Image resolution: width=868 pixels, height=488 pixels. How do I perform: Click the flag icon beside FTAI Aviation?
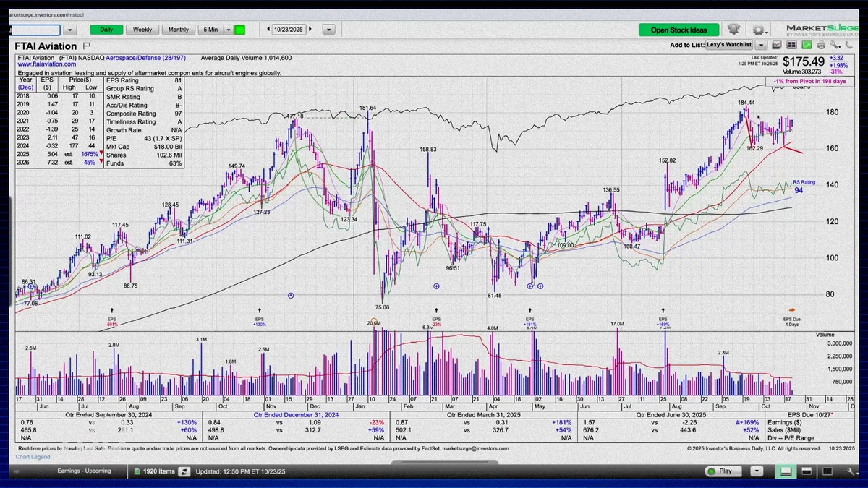87,46
